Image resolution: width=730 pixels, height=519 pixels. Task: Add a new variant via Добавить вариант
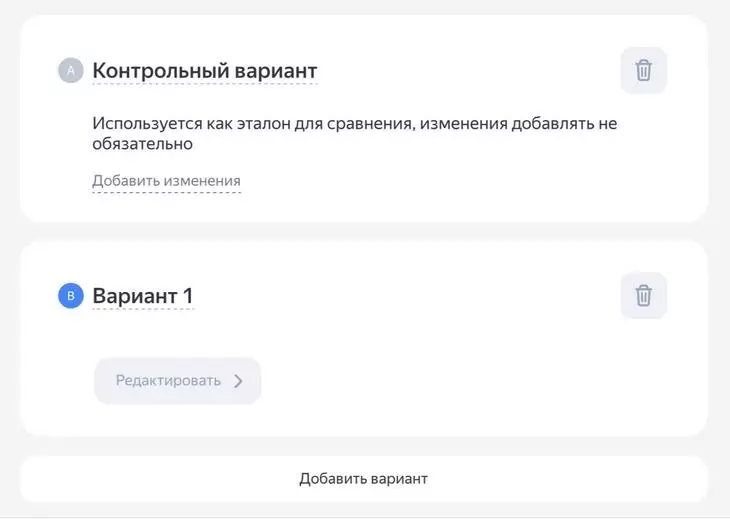point(363,478)
